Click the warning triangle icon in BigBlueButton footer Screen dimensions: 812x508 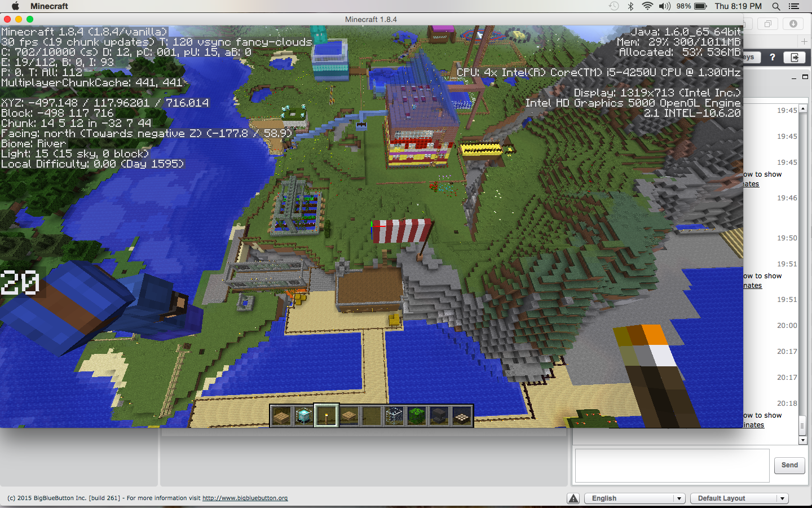(x=573, y=498)
